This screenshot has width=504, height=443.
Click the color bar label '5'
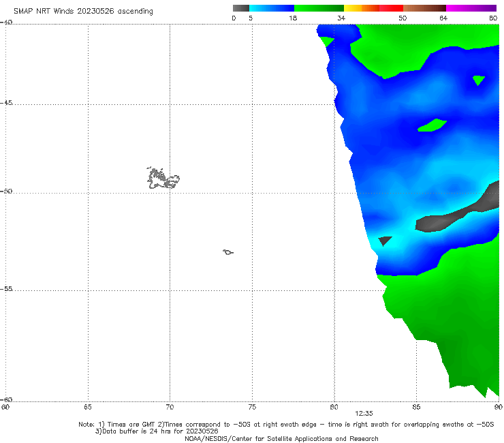point(251,18)
